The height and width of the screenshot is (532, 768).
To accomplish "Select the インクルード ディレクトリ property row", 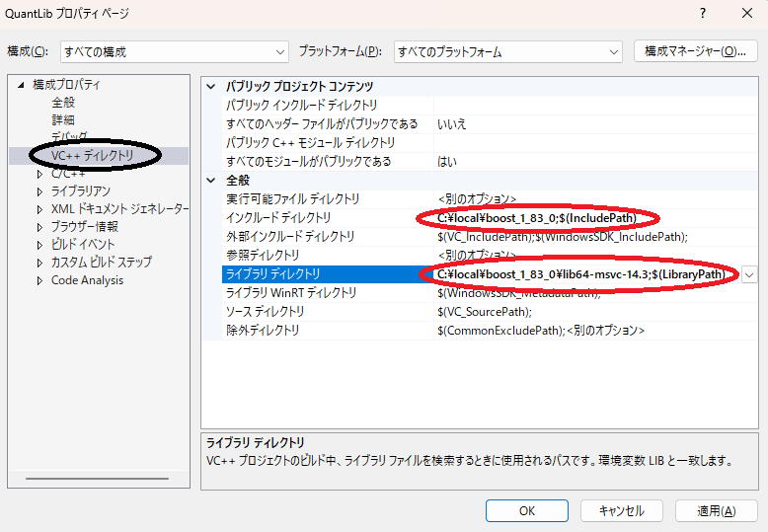I will [x=490, y=217].
